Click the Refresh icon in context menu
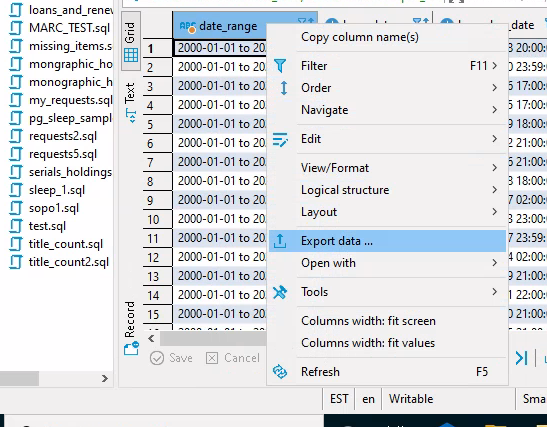 280,372
